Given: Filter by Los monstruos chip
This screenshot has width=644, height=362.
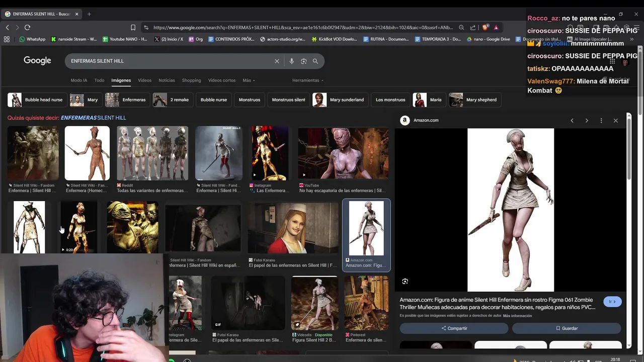Looking at the screenshot, I should [x=390, y=100].
